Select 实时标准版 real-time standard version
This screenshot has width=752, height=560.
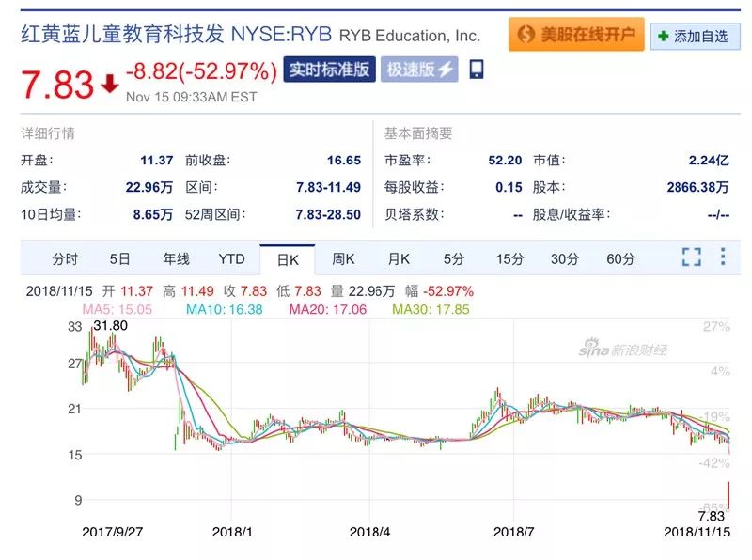click(329, 70)
